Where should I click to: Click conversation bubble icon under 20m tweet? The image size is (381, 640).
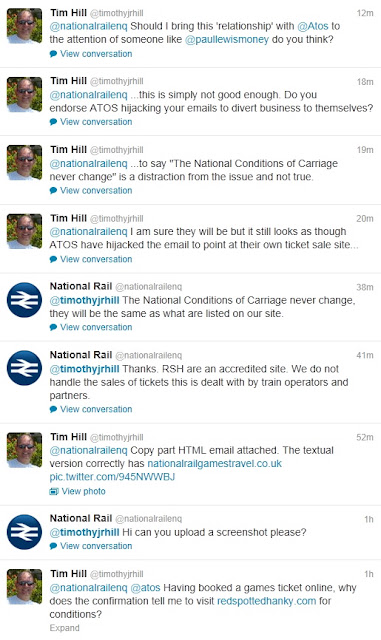click(53, 259)
